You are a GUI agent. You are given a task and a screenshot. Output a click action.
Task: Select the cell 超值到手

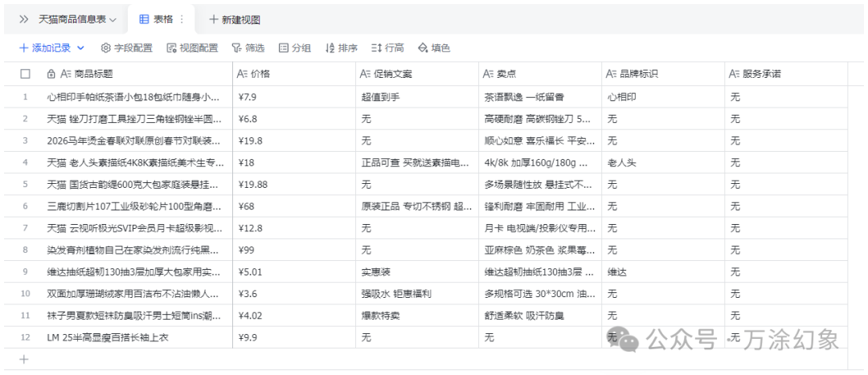pyautogui.click(x=417, y=97)
